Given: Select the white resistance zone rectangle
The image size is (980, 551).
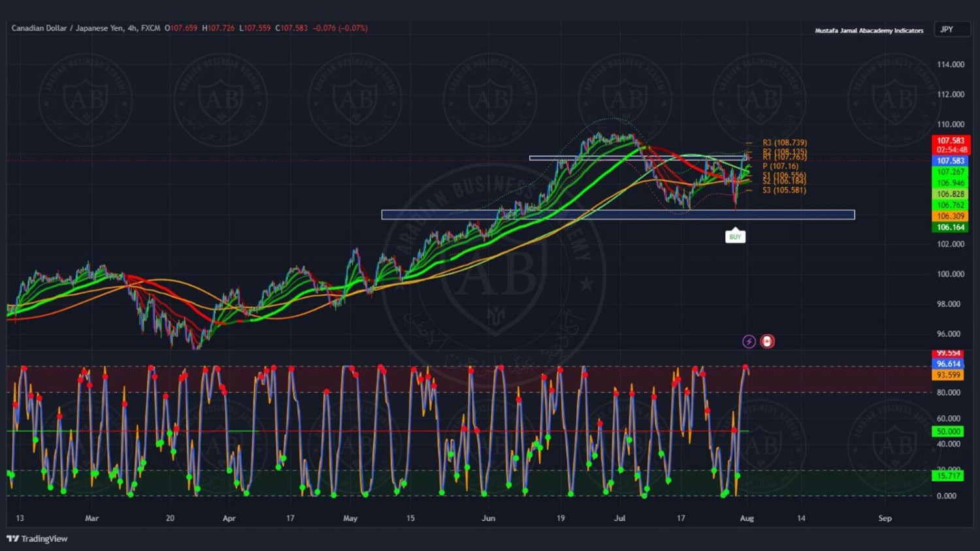Looking at the screenshot, I should pyautogui.click(x=638, y=158).
